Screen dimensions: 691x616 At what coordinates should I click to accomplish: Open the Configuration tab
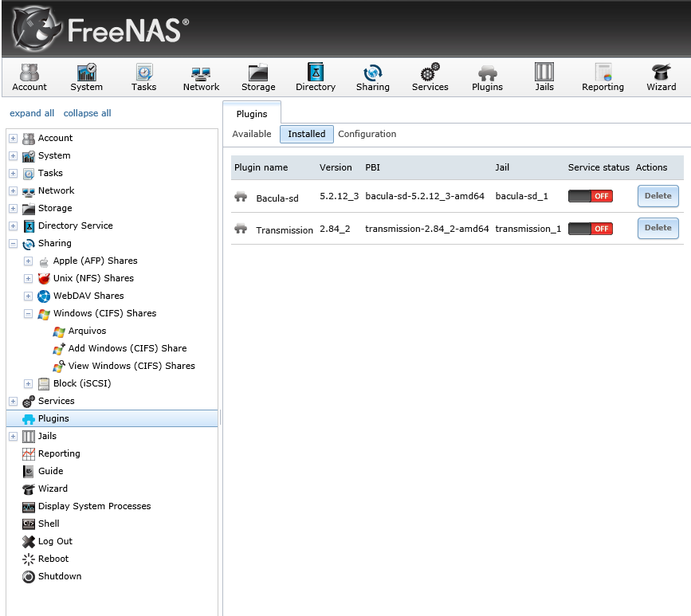tap(367, 134)
